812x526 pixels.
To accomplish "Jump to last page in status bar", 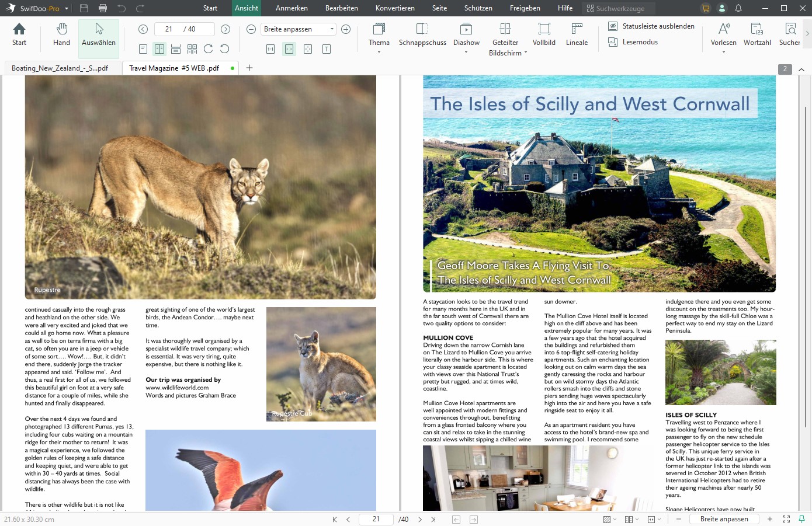I will click(x=433, y=519).
